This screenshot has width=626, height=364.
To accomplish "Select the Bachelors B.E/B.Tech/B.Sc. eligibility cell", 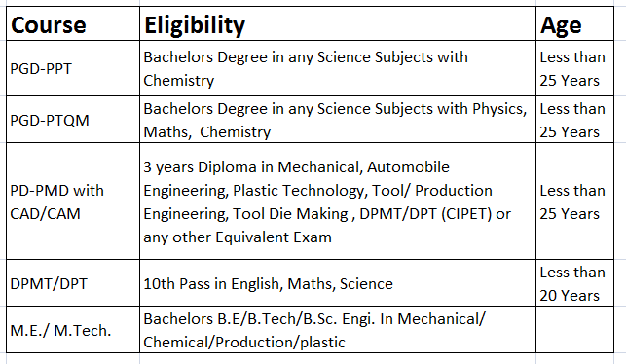I will pos(338,330).
